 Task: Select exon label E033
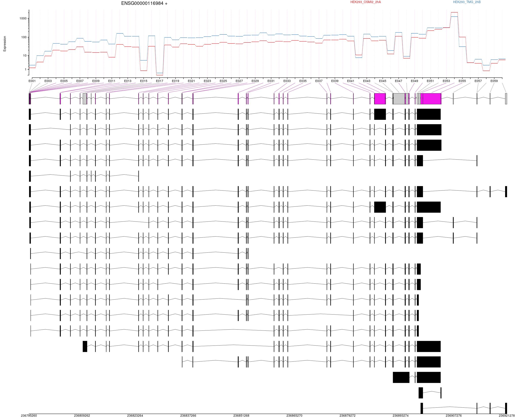click(287, 81)
